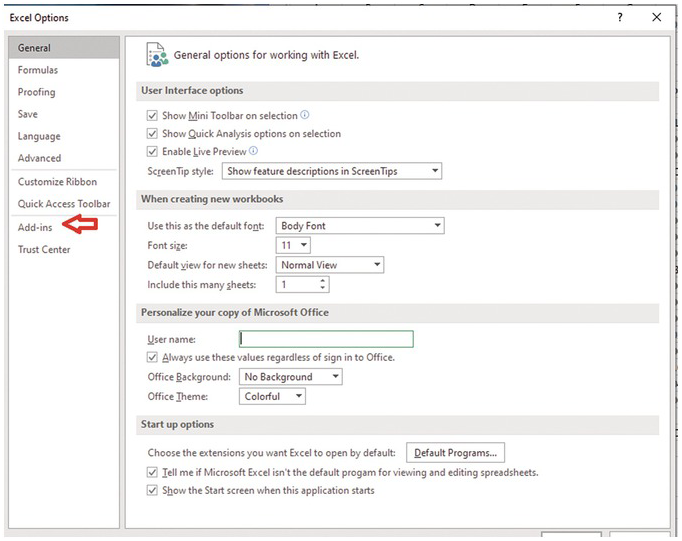Screen dimensions: 682x541
Task: Increase the number of sheets with up arrow
Action: 322,281
